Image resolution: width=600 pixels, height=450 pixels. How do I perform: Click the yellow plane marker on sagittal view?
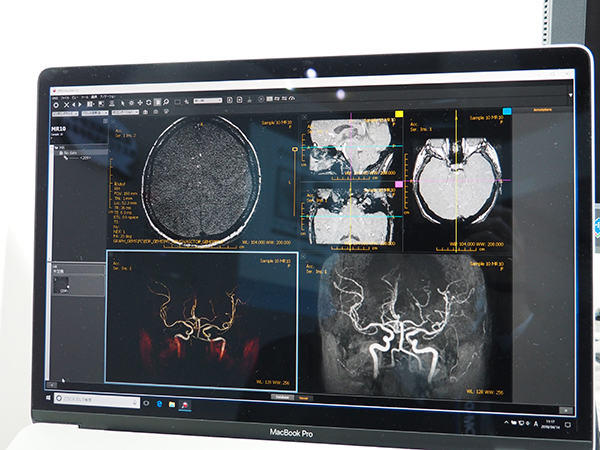pyautogui.click(x=399, y=114)
